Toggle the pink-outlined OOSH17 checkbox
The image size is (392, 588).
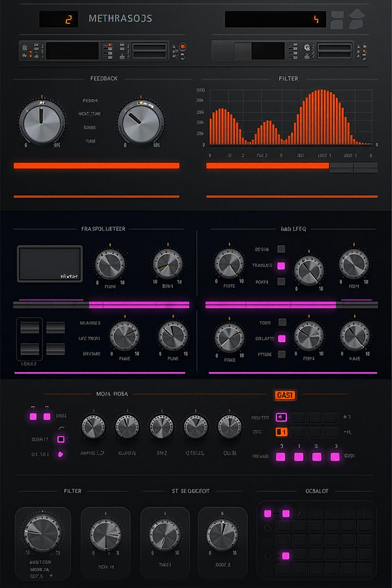point(61,439)
